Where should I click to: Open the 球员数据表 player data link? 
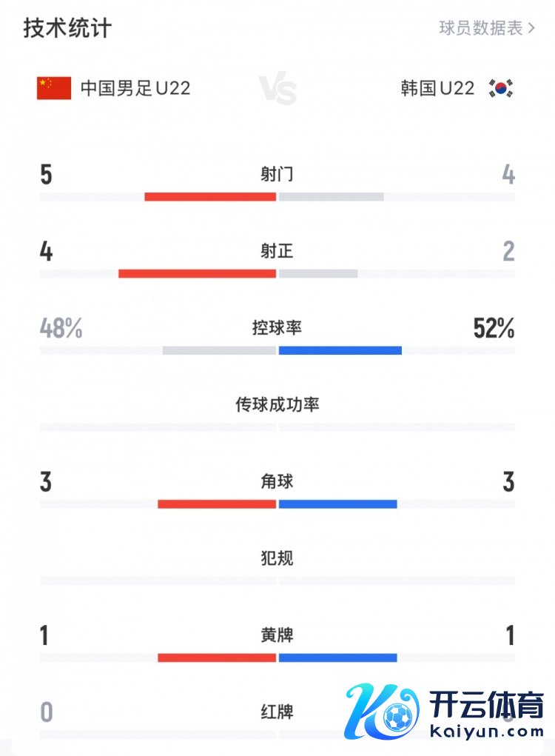tap(481, 28)
